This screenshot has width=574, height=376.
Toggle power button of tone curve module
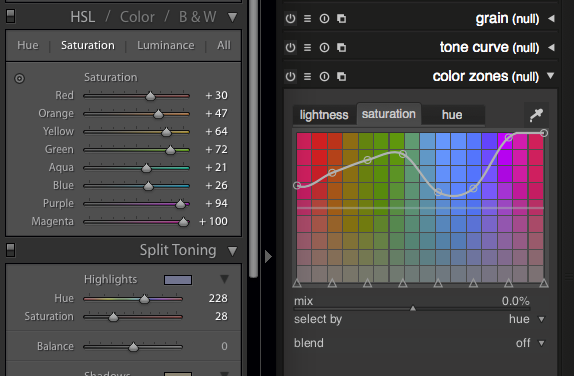click(290, 48)
